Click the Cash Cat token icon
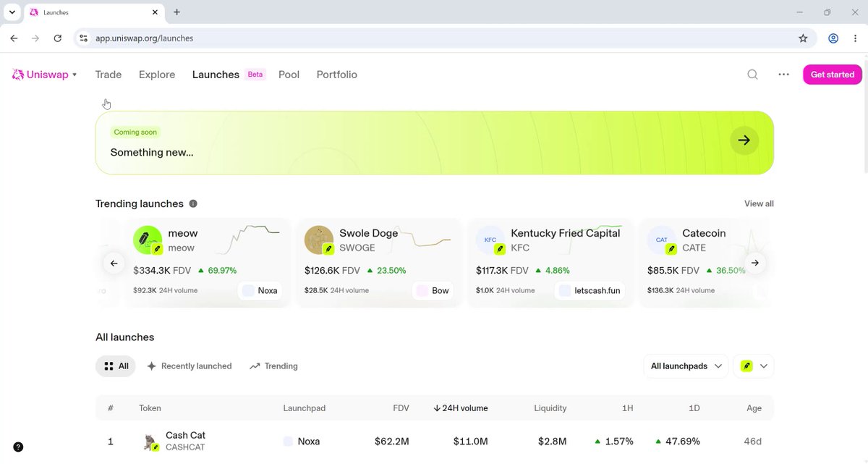Screen dimensions: 868x464 click(150, 442)
